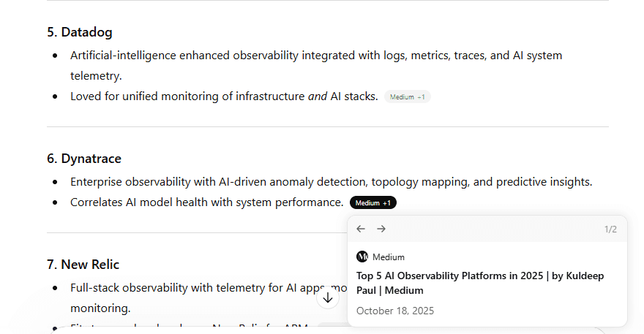Screen dimensions: 644x334
Task: Click the Enterprise observability with AI-driven bullet
Action: pos(332,182)
